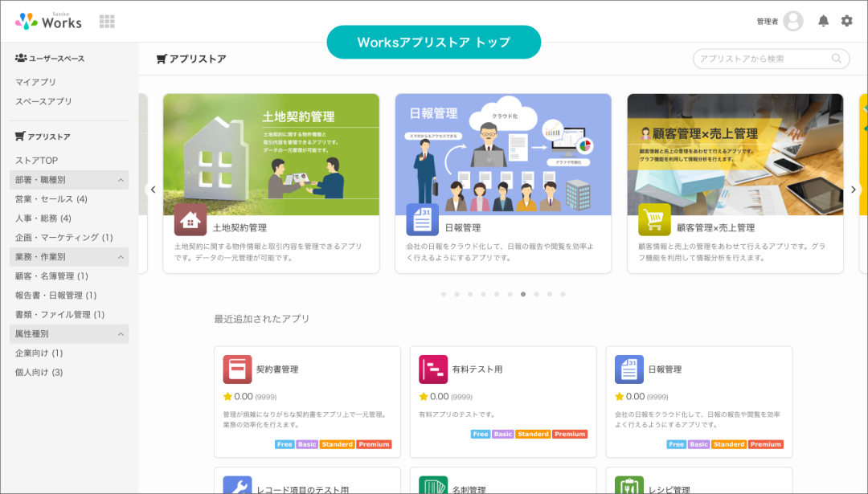Click the Basic badge on 契約書管理
Viewport: 868px width, 494px height.
[307, 444]
